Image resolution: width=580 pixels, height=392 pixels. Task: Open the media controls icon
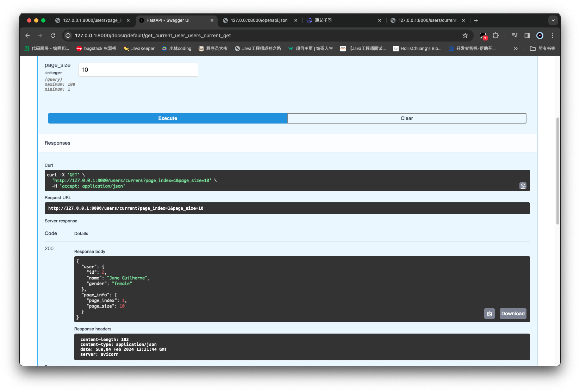point(514,36)
